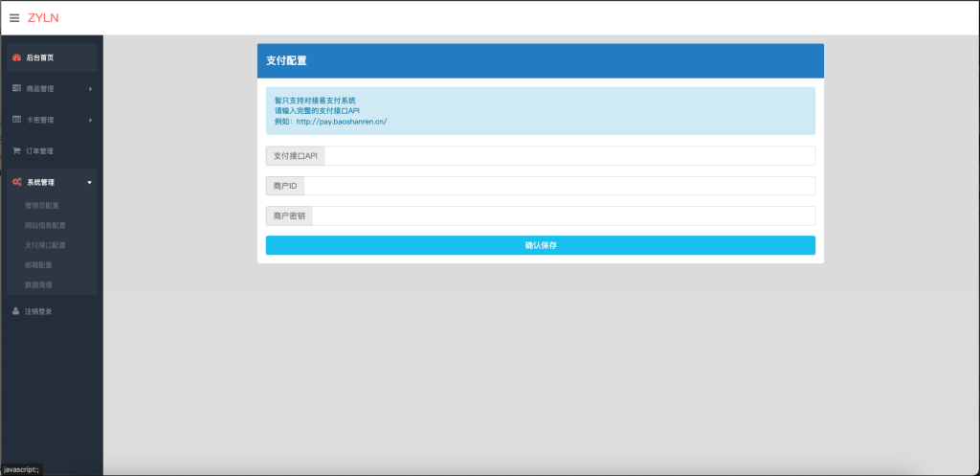Viewport: 980px width, 476px height.
Task: Click the text 请输入完整的支付接口API
Action: click(317, 111)
